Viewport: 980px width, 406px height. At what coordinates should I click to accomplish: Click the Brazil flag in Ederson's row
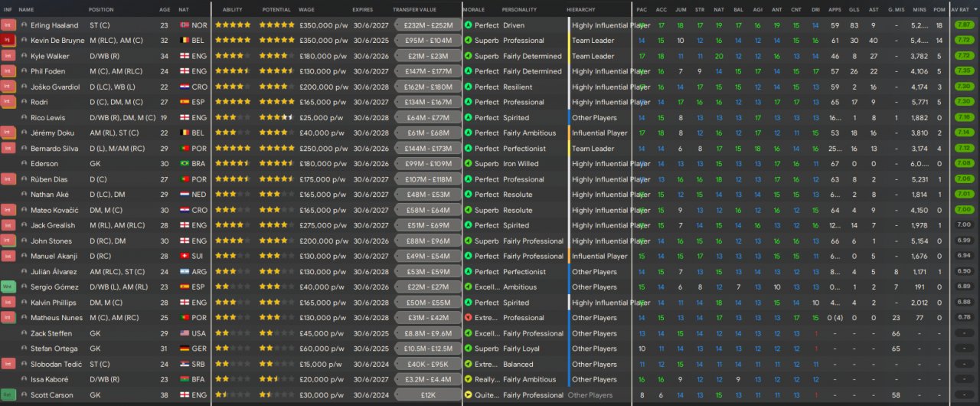tap(184, 164)
